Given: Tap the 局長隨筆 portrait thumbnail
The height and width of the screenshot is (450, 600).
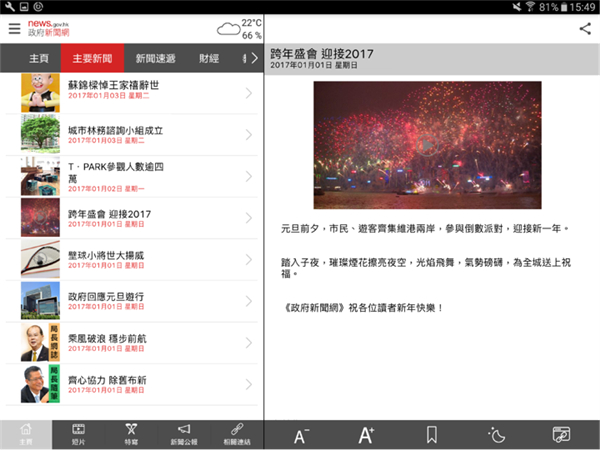Looking at the screenshot, I should point(40,384).
